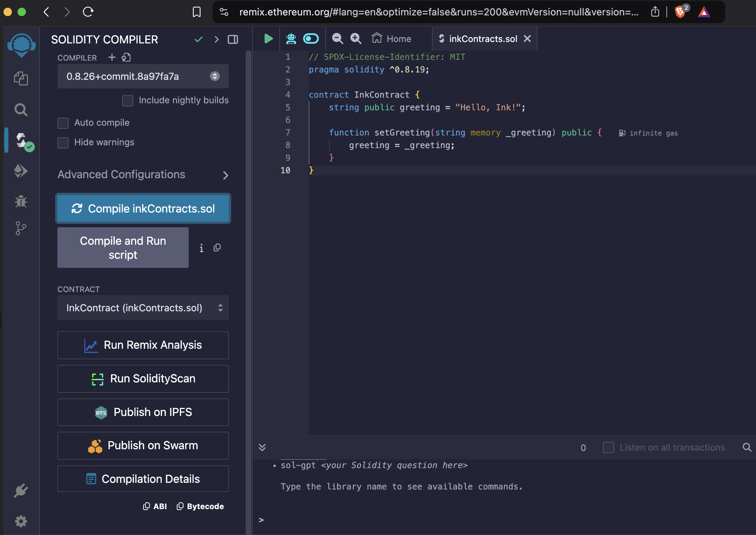Click the ABI link at the bottom
Screen dimensions: 756x535
click(156, 507)
